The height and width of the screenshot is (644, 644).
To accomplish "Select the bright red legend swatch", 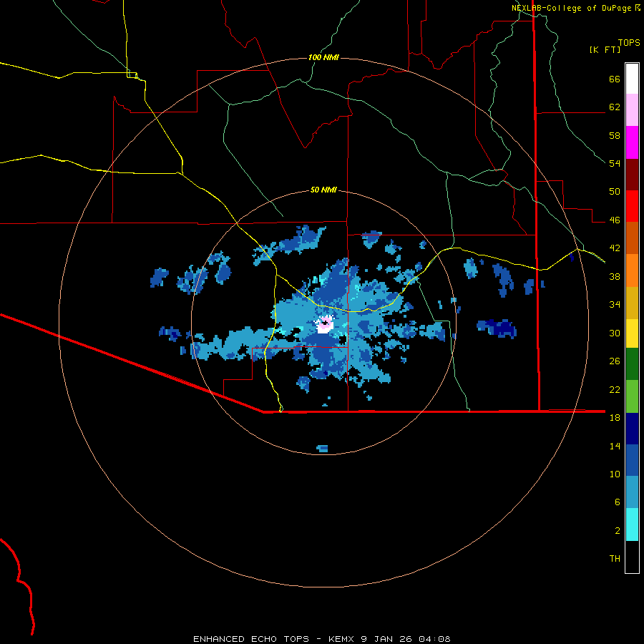I will (x=632, y=206).
